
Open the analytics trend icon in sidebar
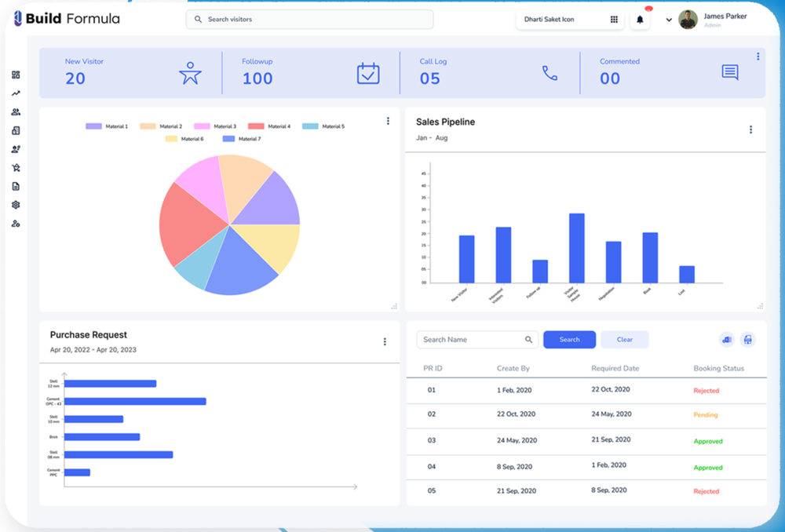click(16, 93)
